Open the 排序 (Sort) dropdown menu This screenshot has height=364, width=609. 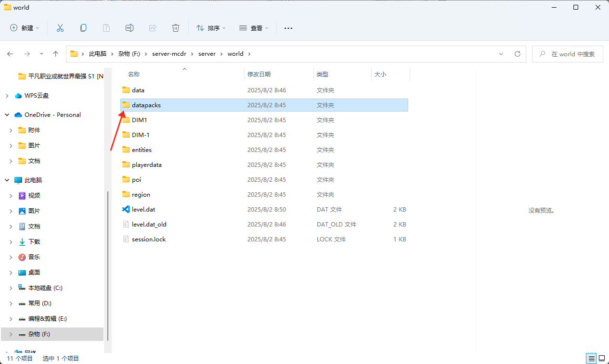211,28
